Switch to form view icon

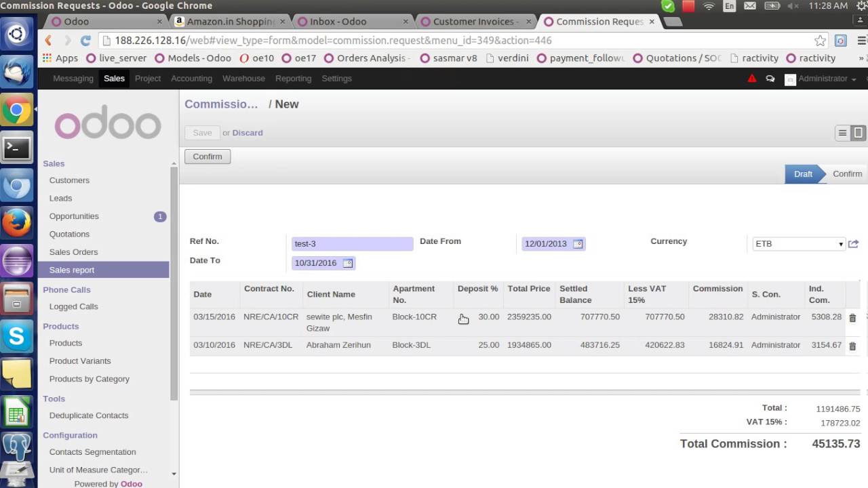[858, 133]
